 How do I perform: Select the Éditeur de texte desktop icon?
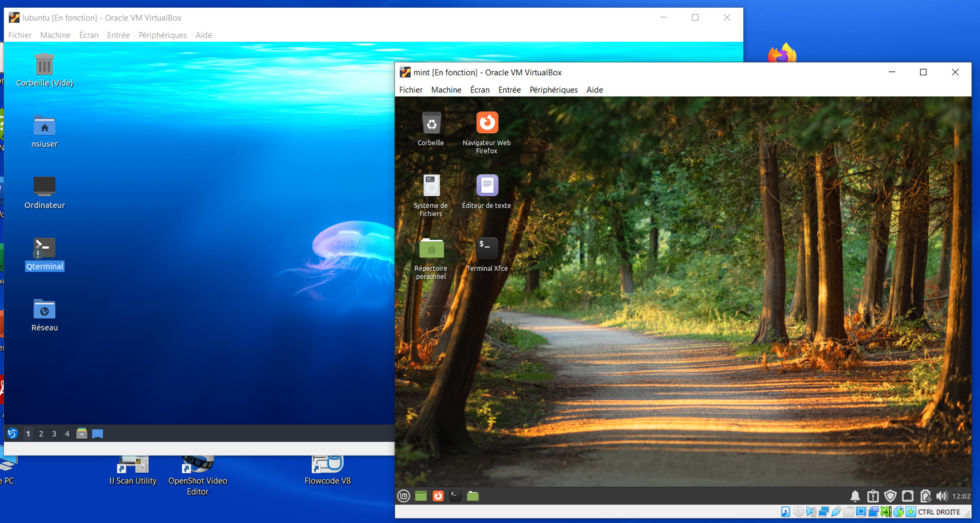[x=486, y=186]
